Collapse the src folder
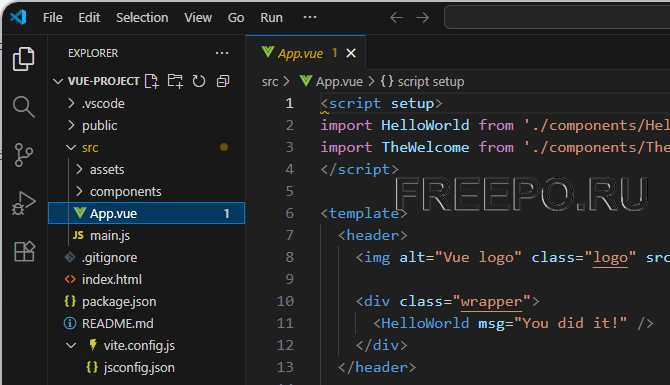This screenshot has height=385, width=670. [x=71, y=147]
